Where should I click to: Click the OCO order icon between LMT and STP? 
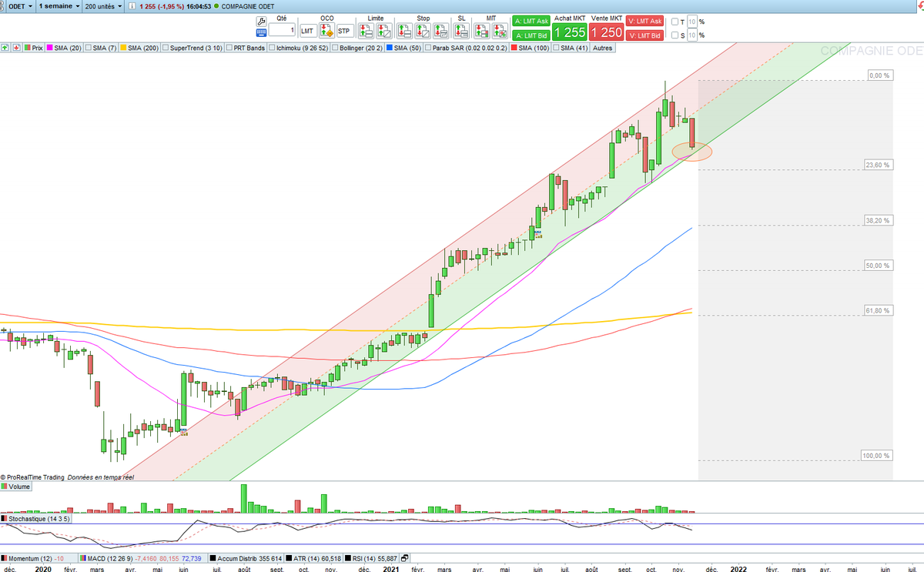click(326, 31)
